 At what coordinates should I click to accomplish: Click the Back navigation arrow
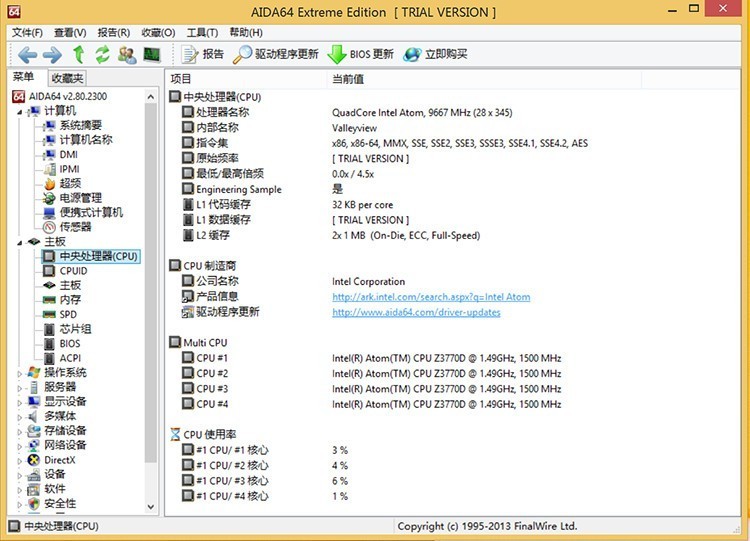coord(27,55)
